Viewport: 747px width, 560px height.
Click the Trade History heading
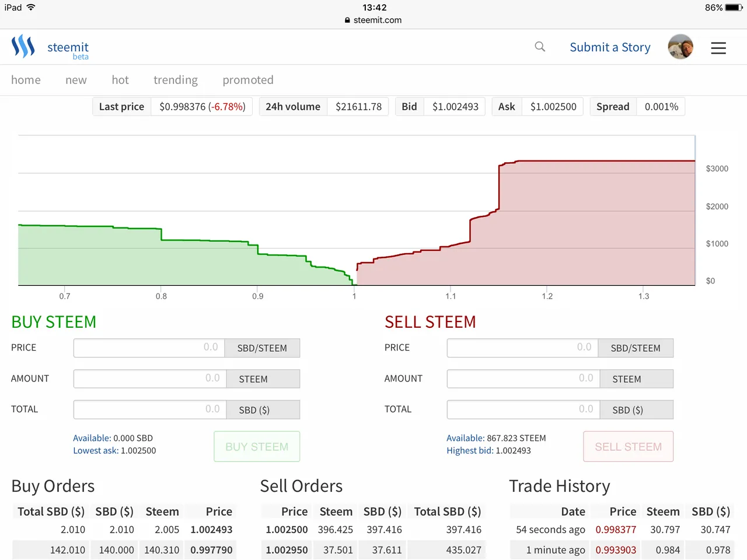pos(560,486)
